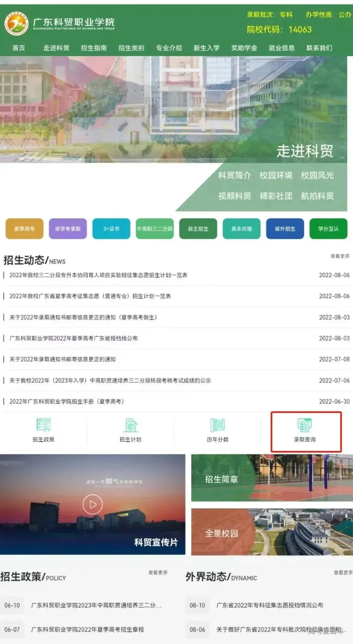
Task: Select the 学分互认 button
Action: click(x=328, y=229)
